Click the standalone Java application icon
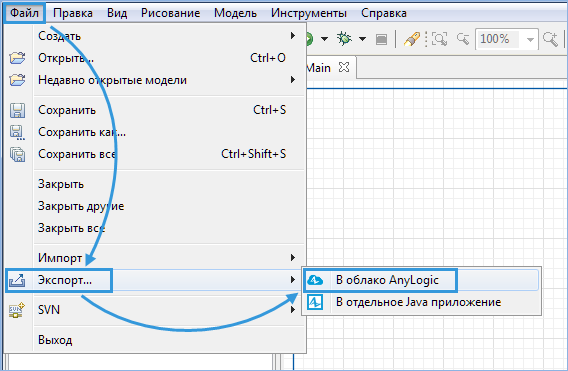This screenshot has height=371, width=568. [315, 302]
